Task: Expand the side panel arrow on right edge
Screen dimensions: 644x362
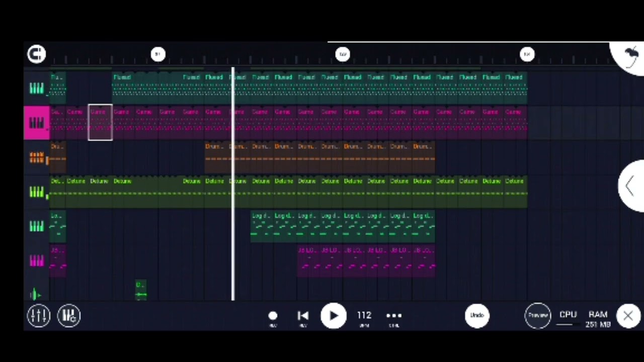Action: coord(631,186)
